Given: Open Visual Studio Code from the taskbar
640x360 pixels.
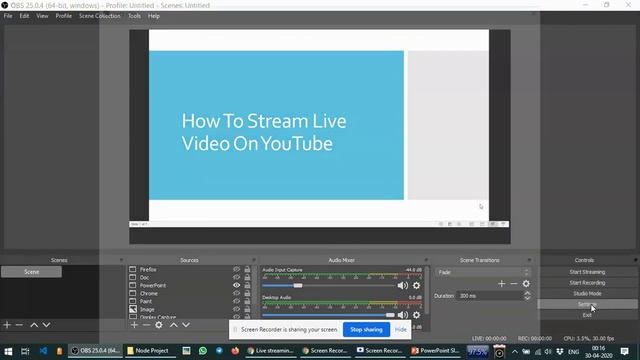Looking at the screenshot, I should coord(43,351).
